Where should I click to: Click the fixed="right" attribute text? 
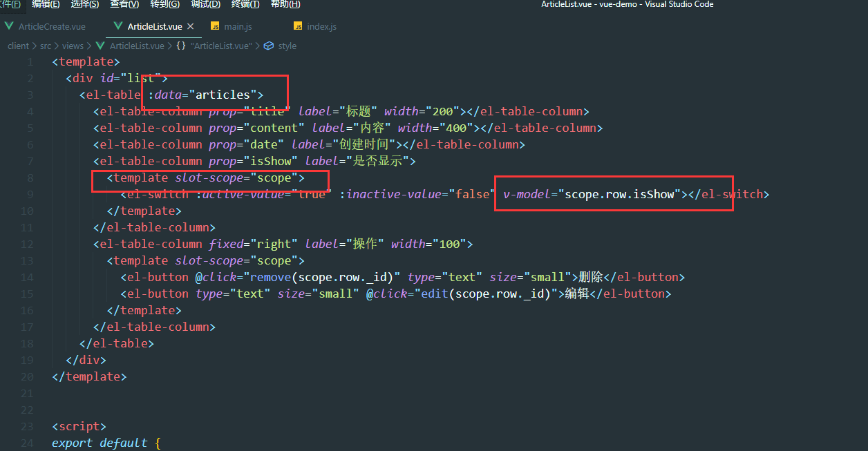(253, 244)
